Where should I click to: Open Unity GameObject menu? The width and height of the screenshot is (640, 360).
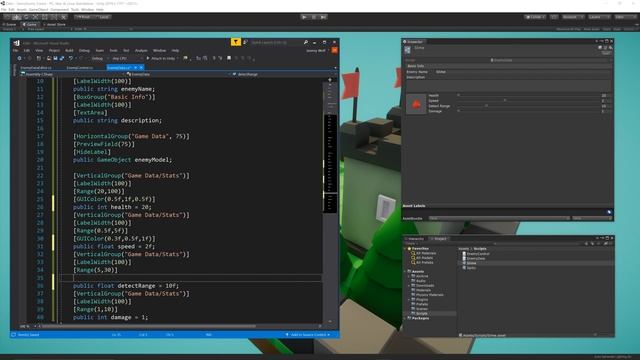pos(38,9)
